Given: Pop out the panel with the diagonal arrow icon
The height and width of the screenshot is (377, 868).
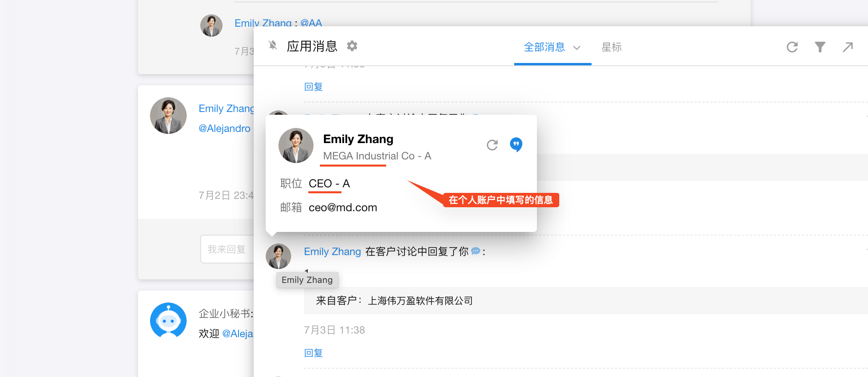Looking at the screenshot, I should pyautogui.click(x=848, y=47).
